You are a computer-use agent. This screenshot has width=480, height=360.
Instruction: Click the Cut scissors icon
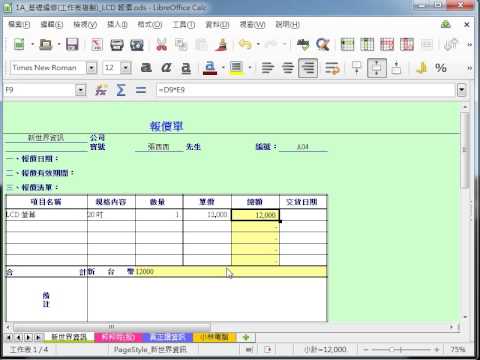162,44
